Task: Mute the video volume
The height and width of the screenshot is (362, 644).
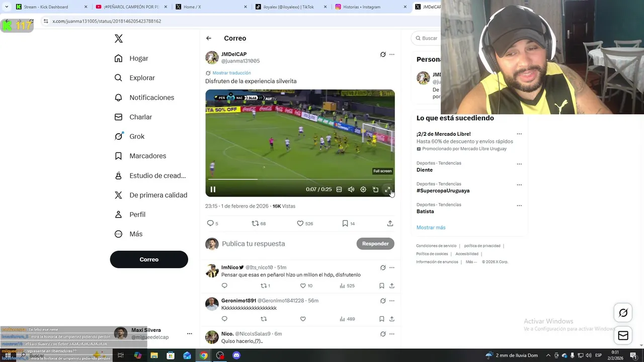Action: pos(351,190)
